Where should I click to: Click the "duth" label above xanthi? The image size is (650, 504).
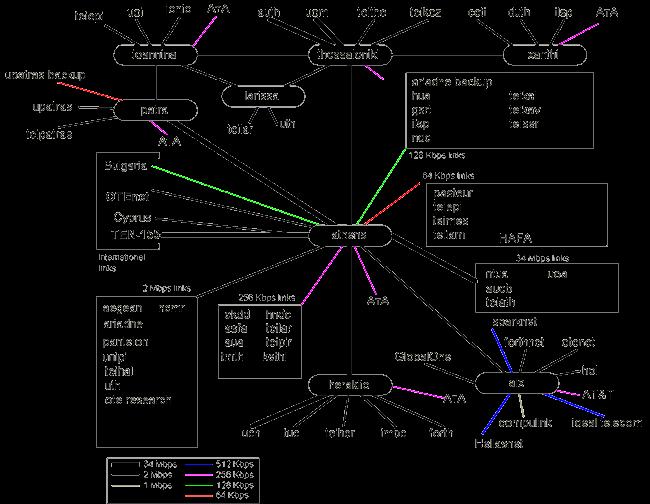tap(519, 12)
